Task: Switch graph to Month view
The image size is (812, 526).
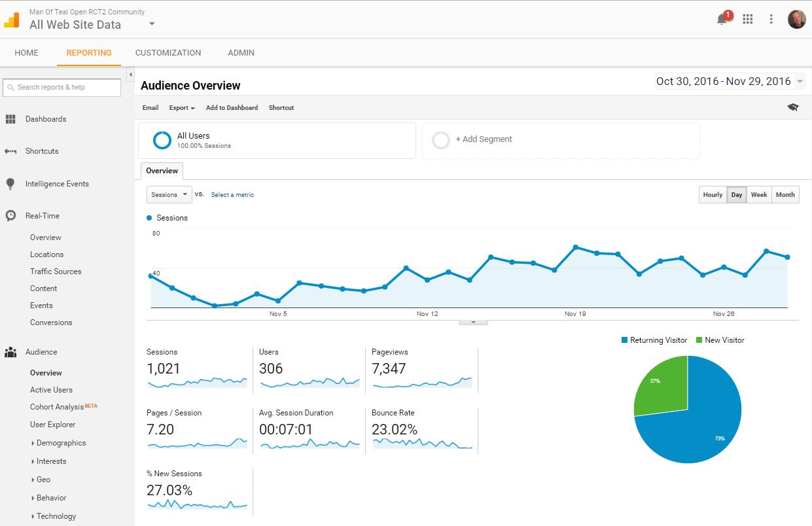Action: pos(785,195)
